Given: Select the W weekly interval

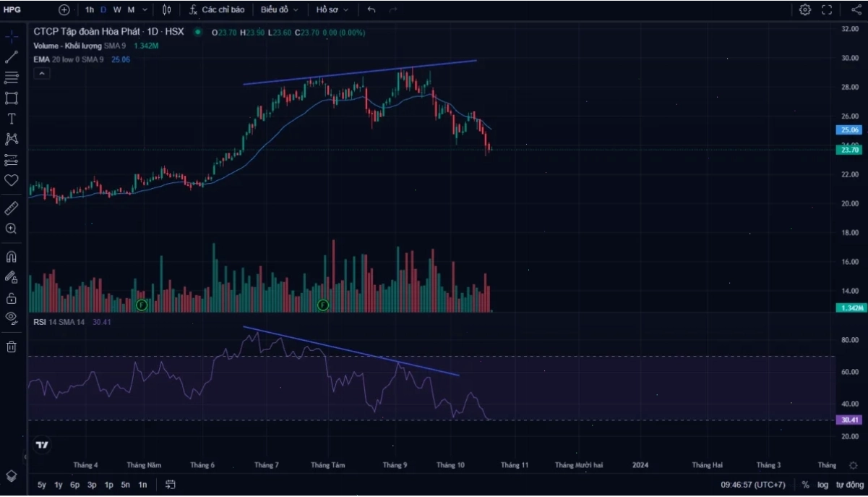Looking at the screenshot, I should pyautogui.click(x=117, y=10).
